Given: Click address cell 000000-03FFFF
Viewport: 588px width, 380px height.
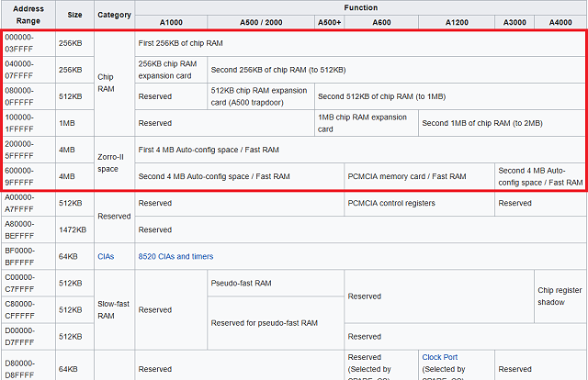Looking at the screenshot, I should (28, 43).
